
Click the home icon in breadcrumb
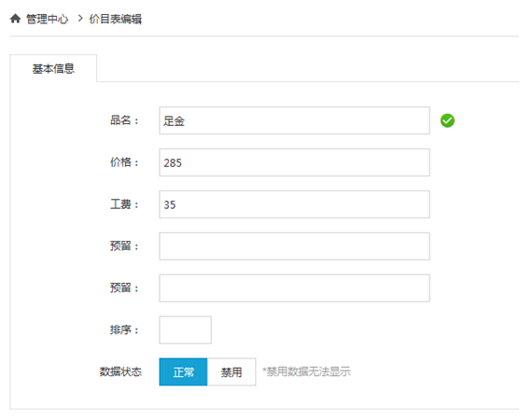click(x=15, y=19)
